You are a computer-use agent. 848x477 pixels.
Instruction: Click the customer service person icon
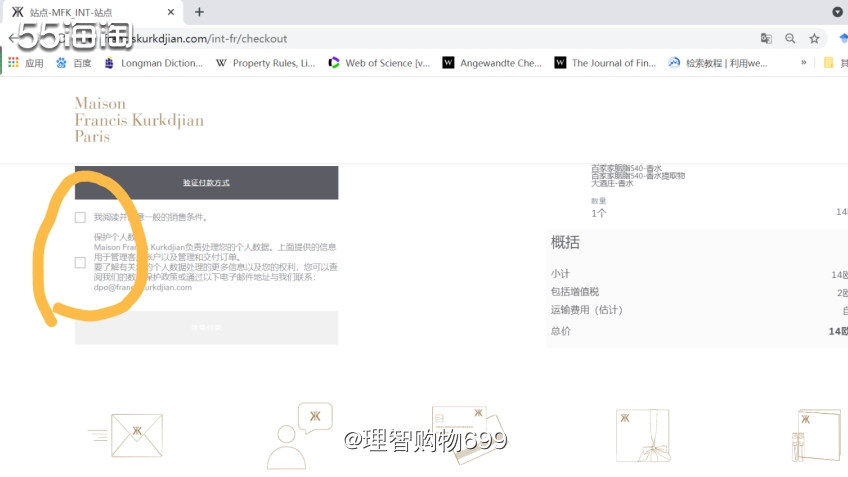299,436
